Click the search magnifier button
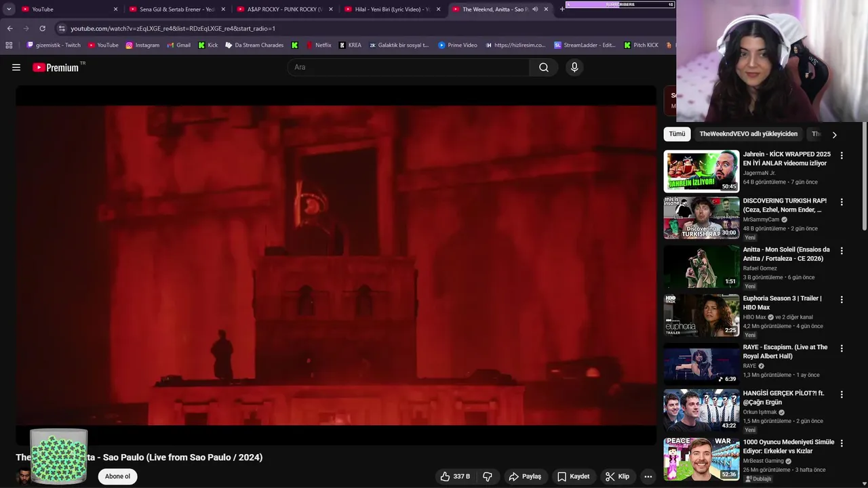 click(543, 67)
